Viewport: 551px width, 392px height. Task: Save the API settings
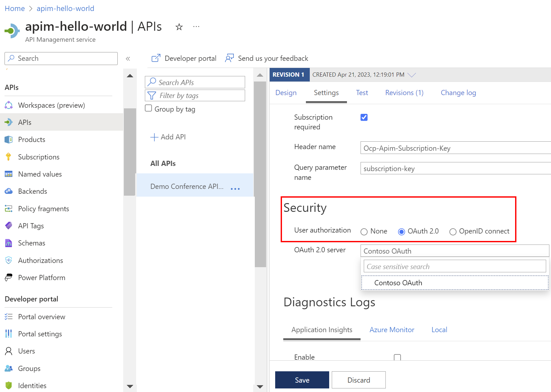click(x=302, y=380)
